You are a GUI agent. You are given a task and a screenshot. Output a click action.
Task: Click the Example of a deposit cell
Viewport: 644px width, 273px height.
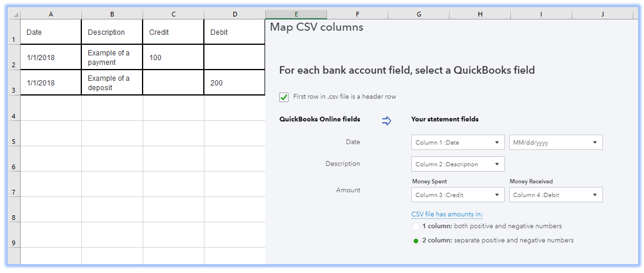[112, 83]
